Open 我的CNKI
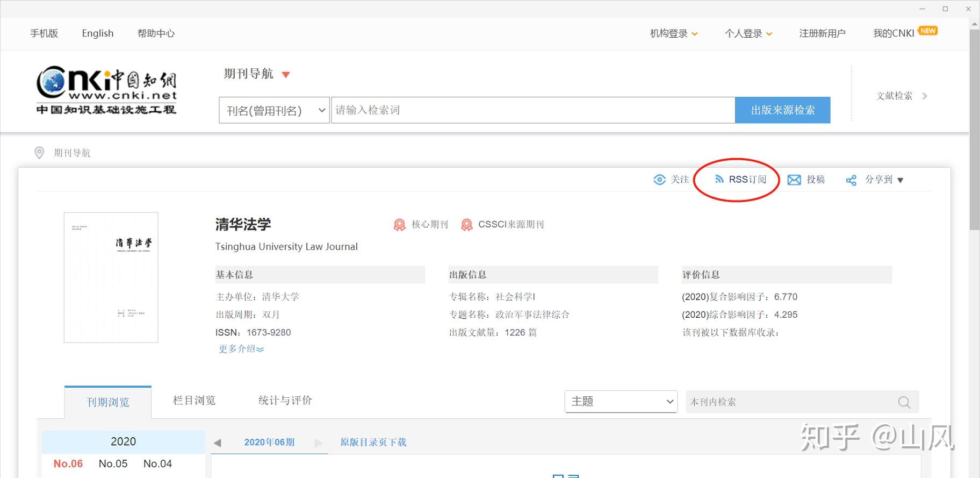The height and width of the screenshot is (478, 980). [x=893, y=33]
